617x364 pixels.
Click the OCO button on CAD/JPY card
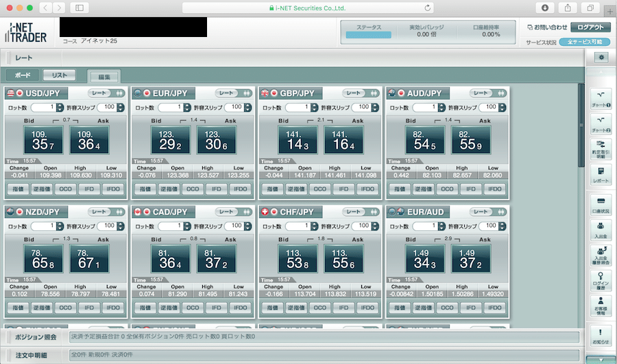click(x=193, y=308)
